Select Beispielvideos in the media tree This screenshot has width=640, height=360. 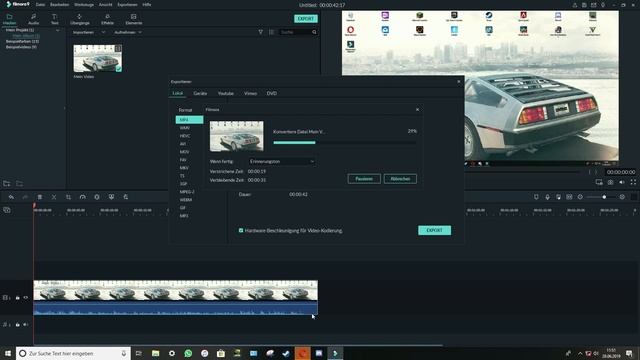(21, 47)
